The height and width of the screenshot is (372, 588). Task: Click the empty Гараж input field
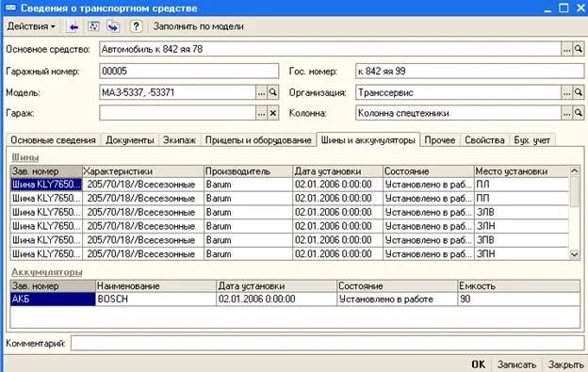coord(177,113)
